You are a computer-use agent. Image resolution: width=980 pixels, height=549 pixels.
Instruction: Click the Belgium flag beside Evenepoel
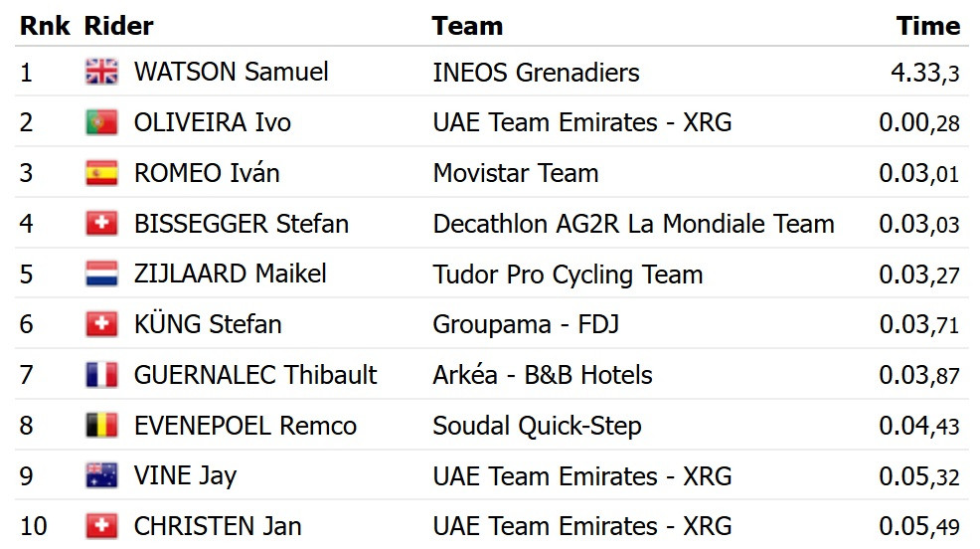tap(101, 426)
